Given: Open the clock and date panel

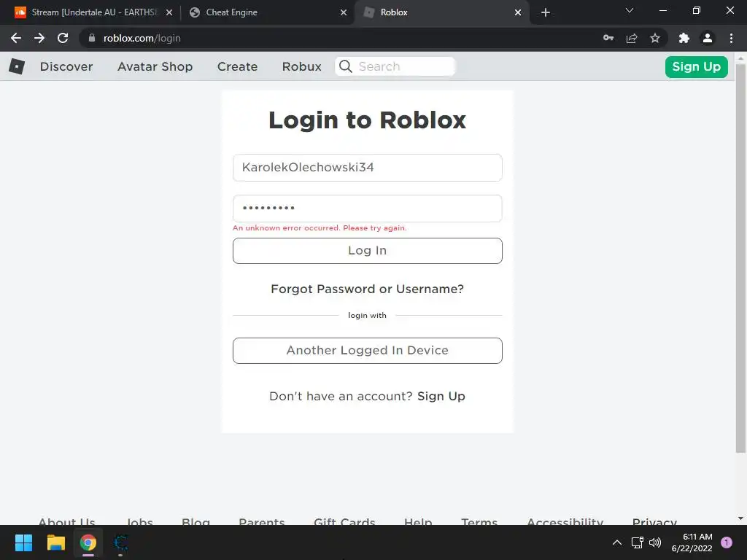Looking at the screenshot, I should [x=692, y=542].
